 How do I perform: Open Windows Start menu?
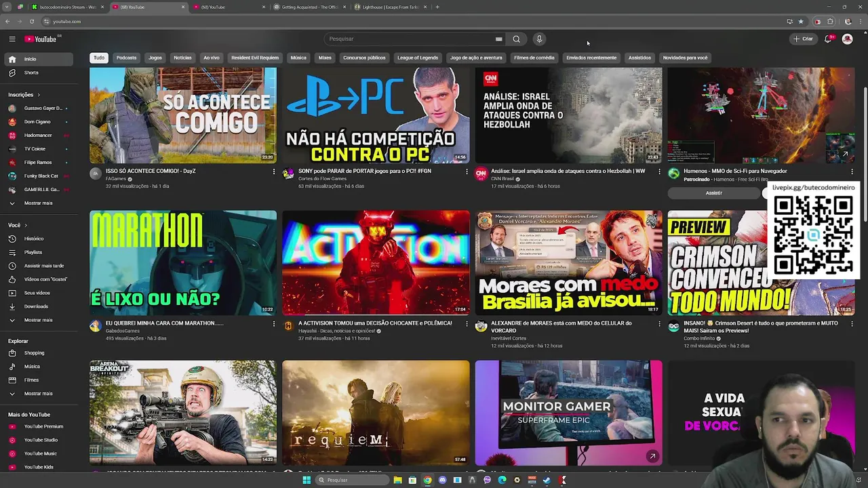[307, 480]
